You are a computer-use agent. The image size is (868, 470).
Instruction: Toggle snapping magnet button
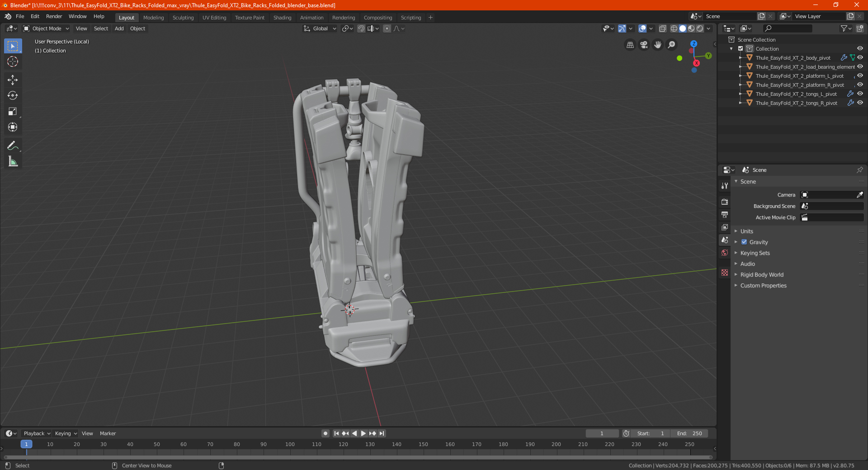pos(361,28)
